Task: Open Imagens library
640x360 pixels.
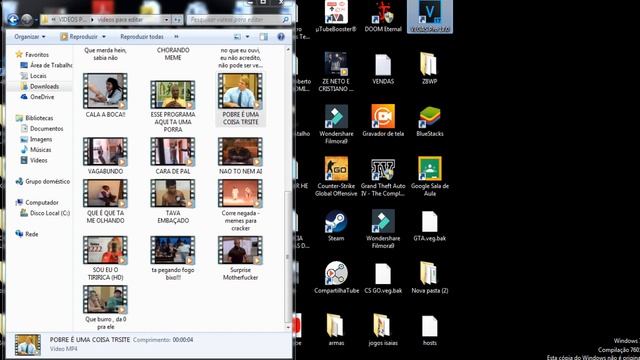Action: (36, 139)
